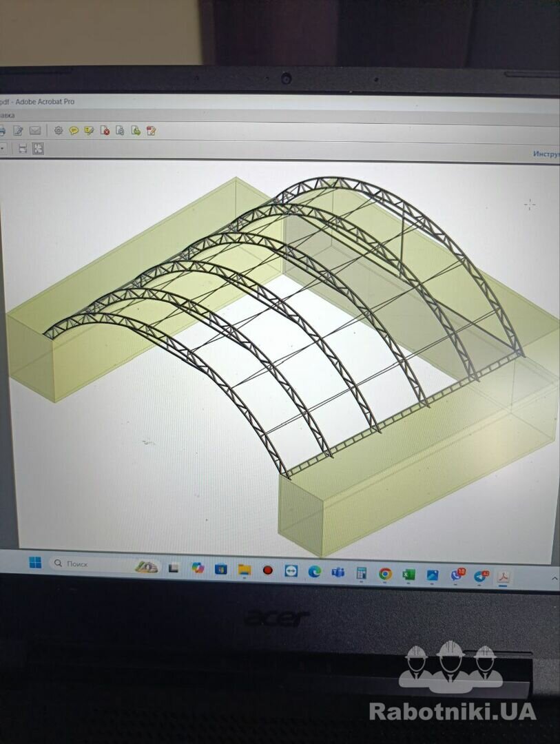
Task: Open the gear settings icon in toolbar
Action: pos(59,130)
